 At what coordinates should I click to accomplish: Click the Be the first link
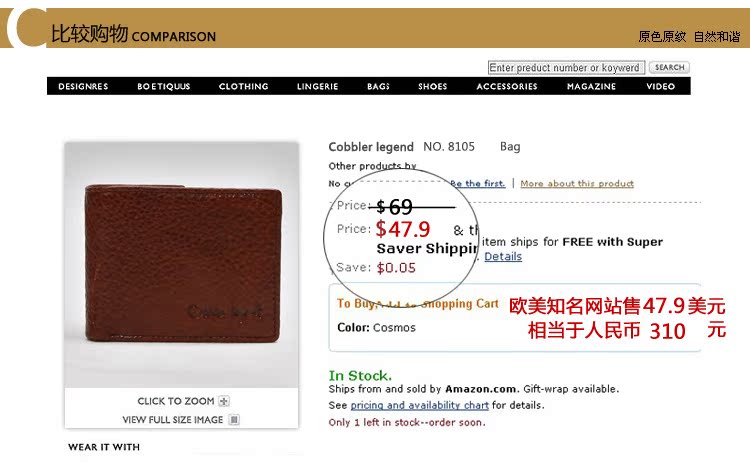(477, 184)
